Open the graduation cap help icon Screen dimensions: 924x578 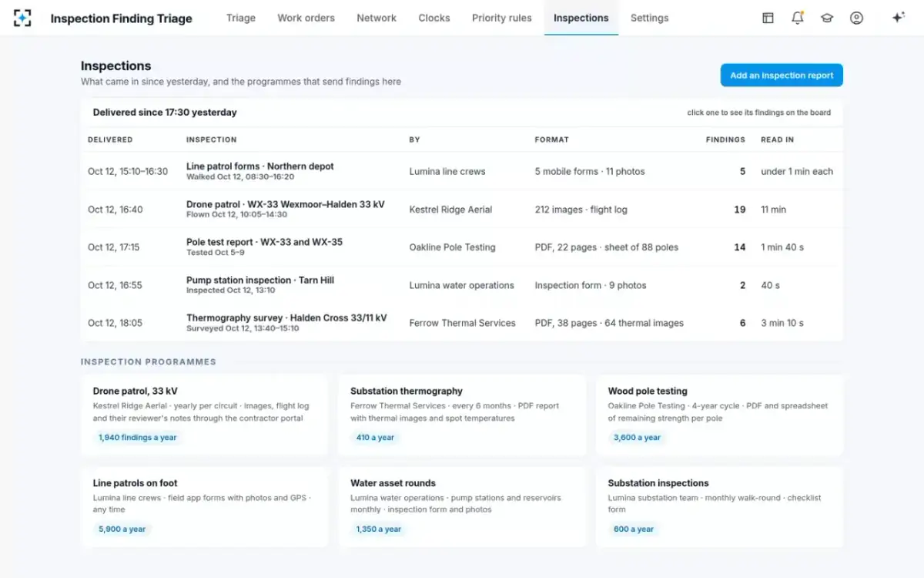[x=827, y=18]
